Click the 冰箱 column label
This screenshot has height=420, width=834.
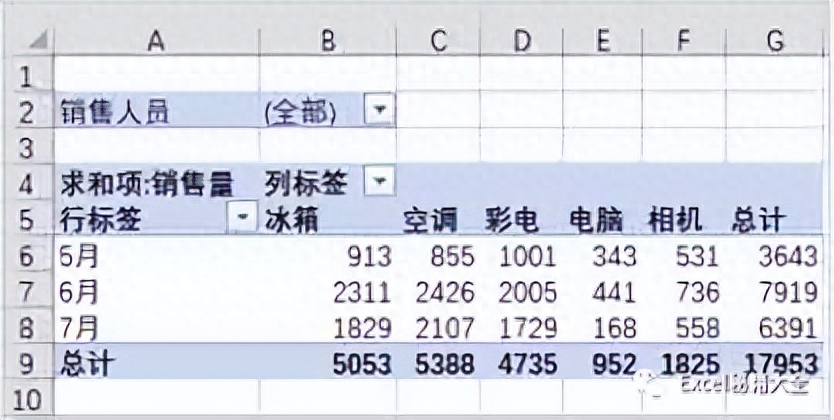click(x=328, y=219)
